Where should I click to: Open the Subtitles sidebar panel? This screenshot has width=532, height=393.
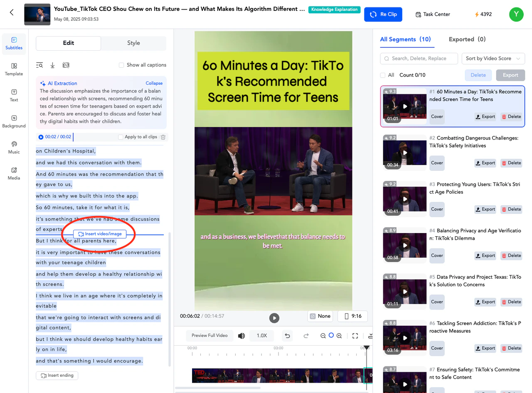pyautogui.click(x=14, y=44)
